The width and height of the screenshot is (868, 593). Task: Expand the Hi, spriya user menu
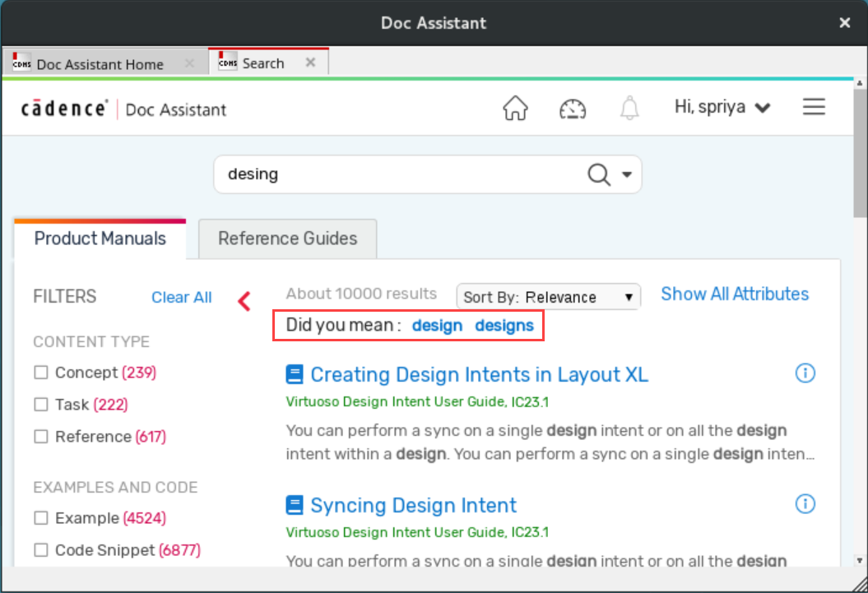pos(722,108)
